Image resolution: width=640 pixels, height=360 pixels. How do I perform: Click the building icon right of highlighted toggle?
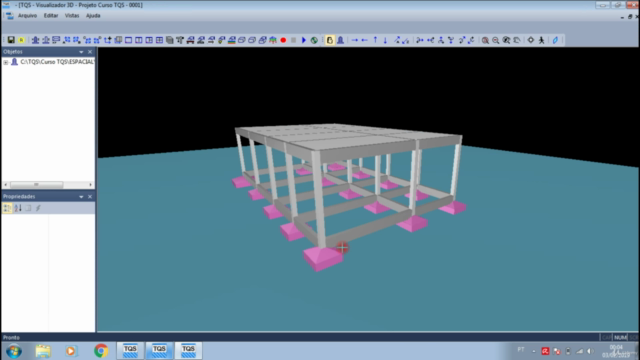click(340, 40)
